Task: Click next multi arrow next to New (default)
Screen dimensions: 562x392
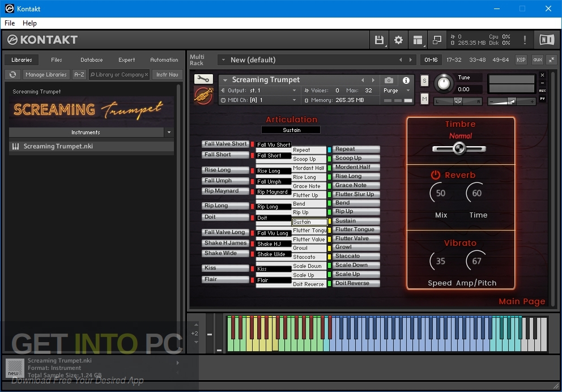Action: pos(411,60)
